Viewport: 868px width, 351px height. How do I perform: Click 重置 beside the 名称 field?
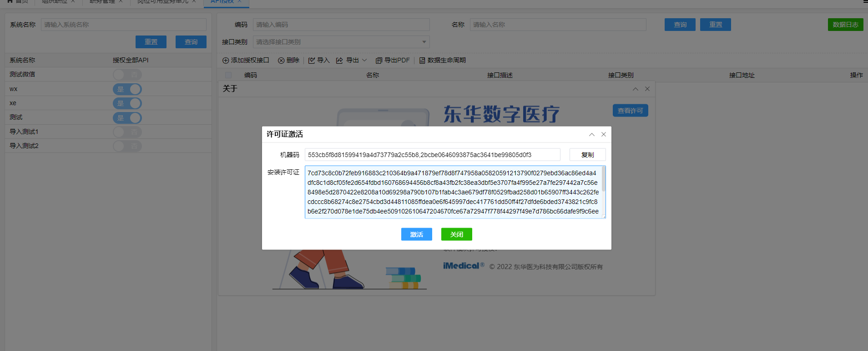[716, 25]
